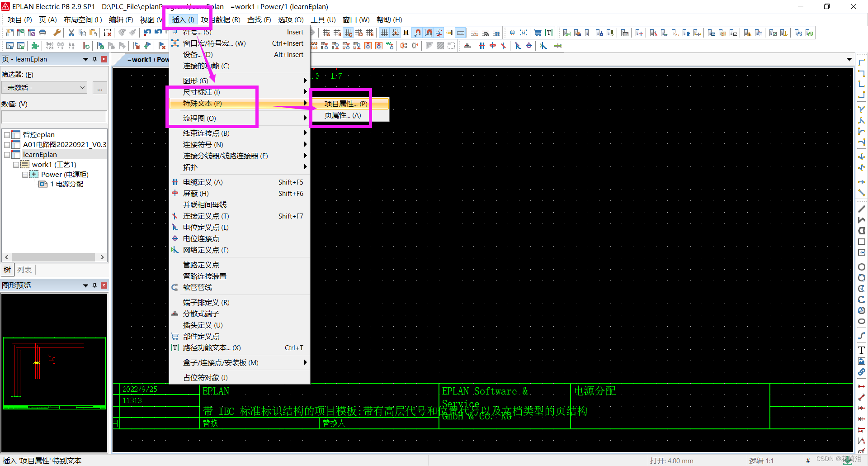Toggle object snap magnet button

tap(417, 33)
